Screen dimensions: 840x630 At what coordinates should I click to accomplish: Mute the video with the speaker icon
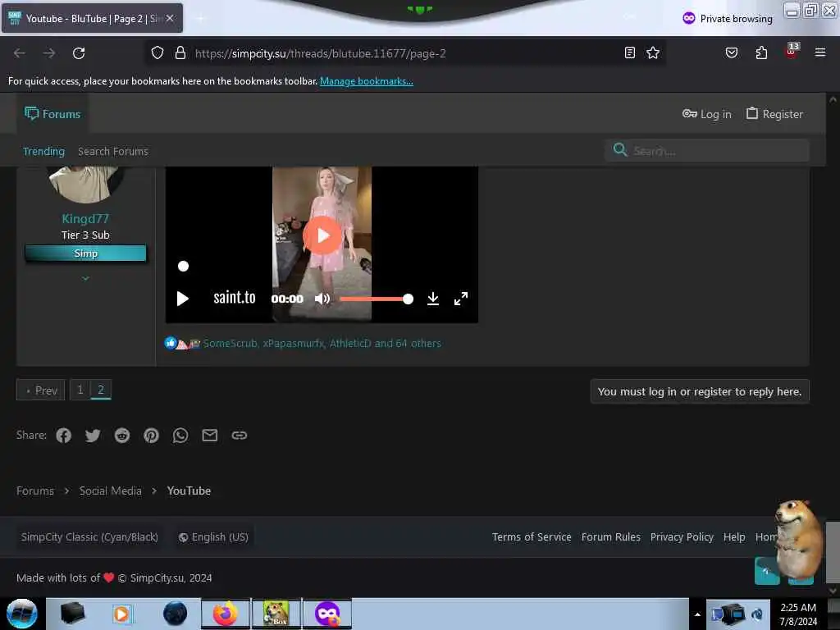[322, 299]
